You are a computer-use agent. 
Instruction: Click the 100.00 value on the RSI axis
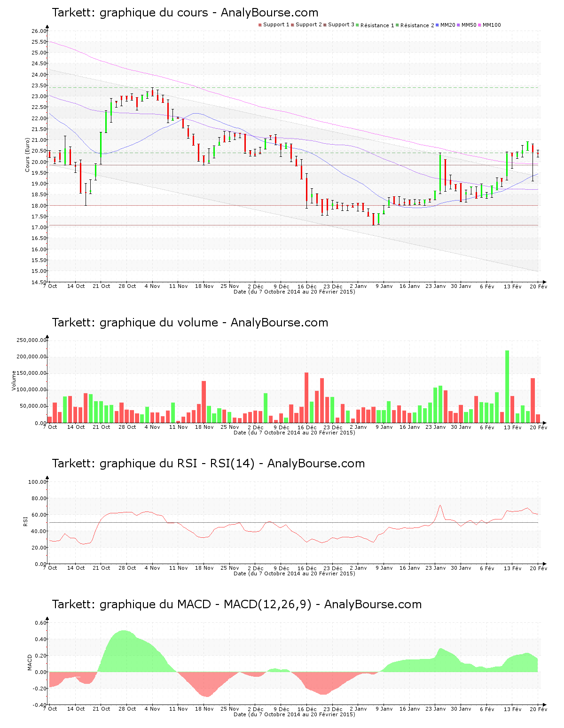click(x=38, y=482)
